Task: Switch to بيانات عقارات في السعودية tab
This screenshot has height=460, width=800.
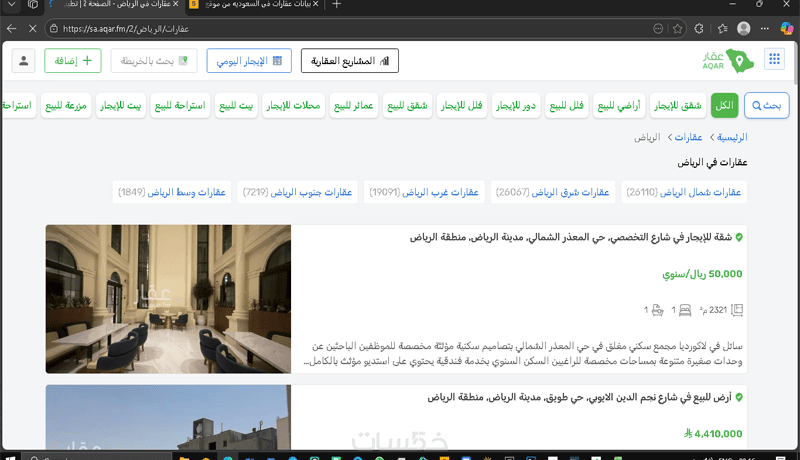Action: [x=254, y=5]
